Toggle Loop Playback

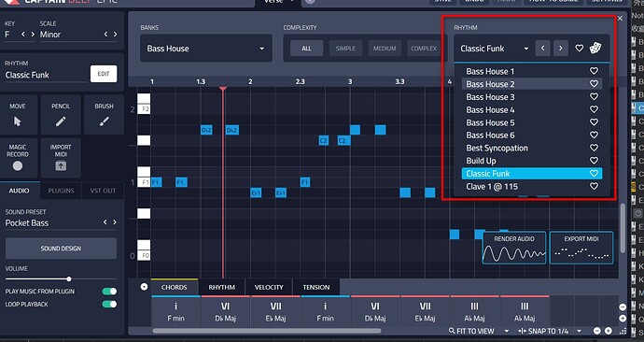coord(109,305)
